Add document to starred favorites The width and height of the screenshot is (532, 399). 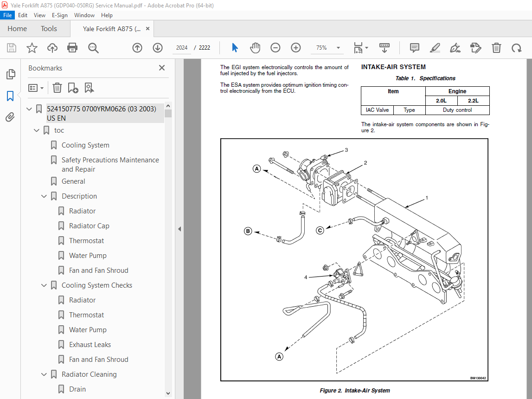pos(32,48)
